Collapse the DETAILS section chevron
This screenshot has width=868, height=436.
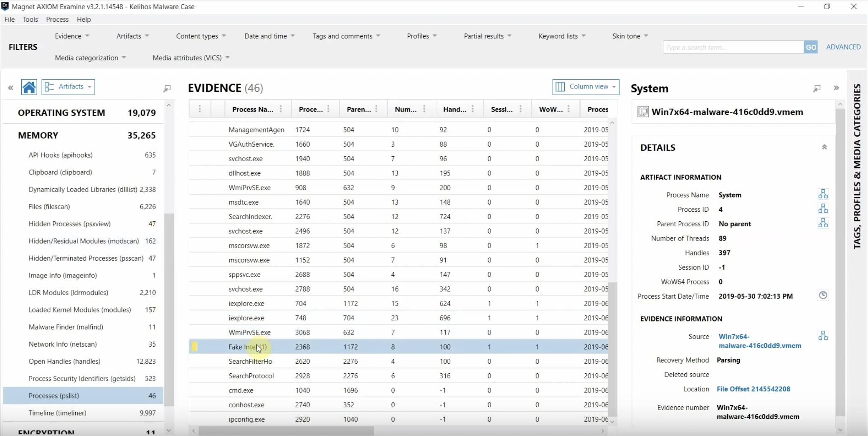[824, 147]
